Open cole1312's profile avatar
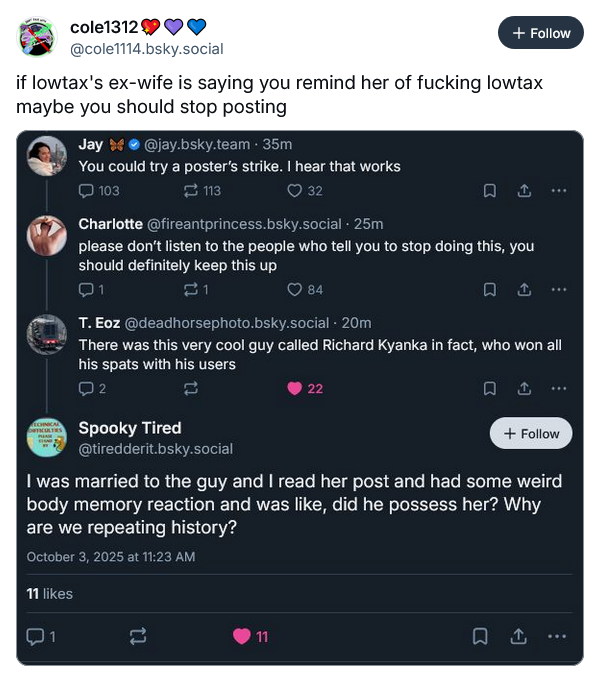 tap(38, 37)
